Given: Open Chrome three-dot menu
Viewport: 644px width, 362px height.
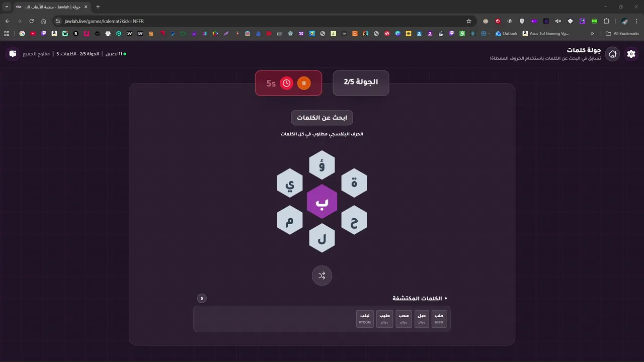Looking at the screenshot, I should [637, 21].
